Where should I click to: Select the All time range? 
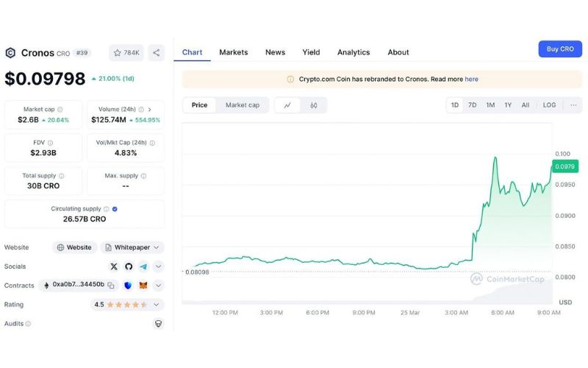[526, 105]
